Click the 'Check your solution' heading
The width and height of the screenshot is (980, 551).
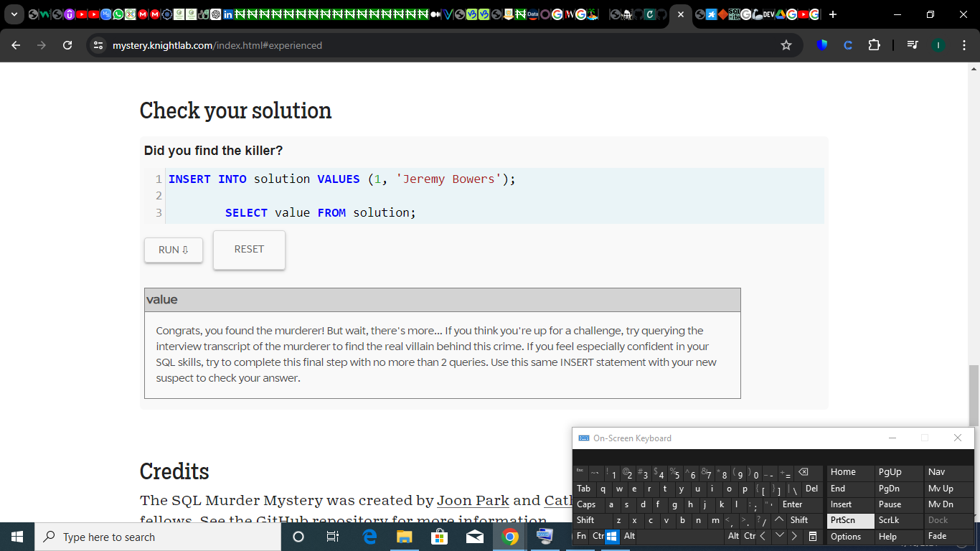point(235,110)
